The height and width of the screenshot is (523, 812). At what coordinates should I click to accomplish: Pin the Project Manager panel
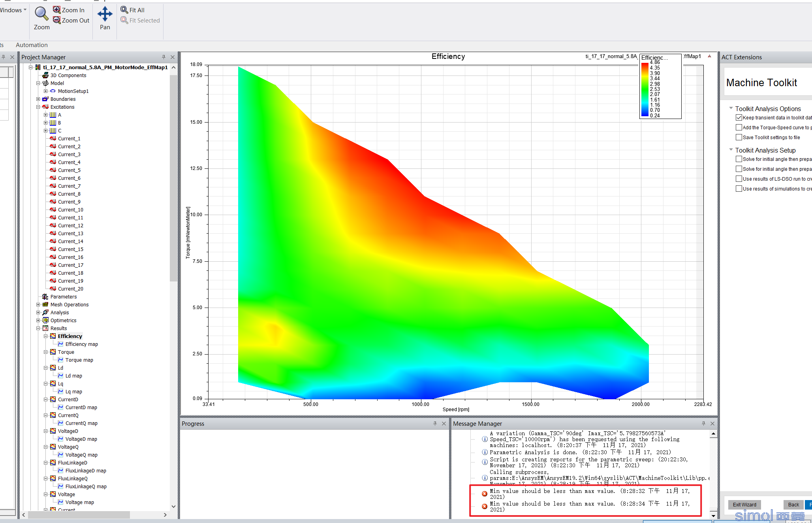click(x=164, y=57)
